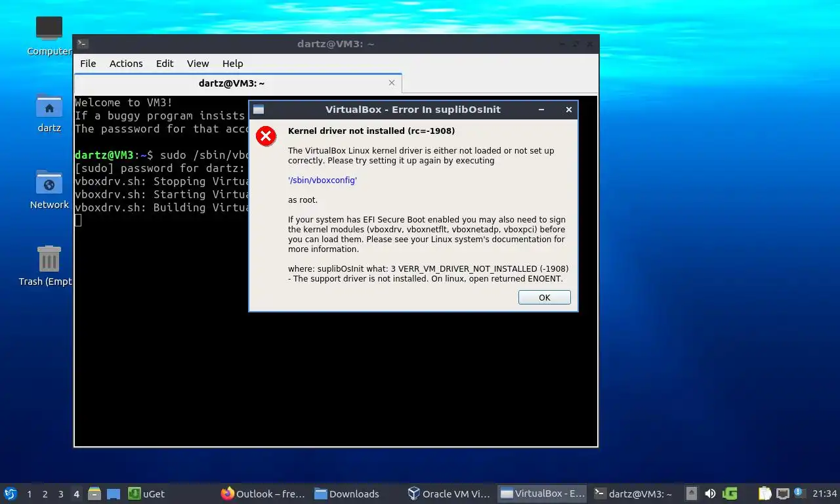Open the Help menu in the terminal
This screenshot has height=504, width=840.
tap(233, 64)
